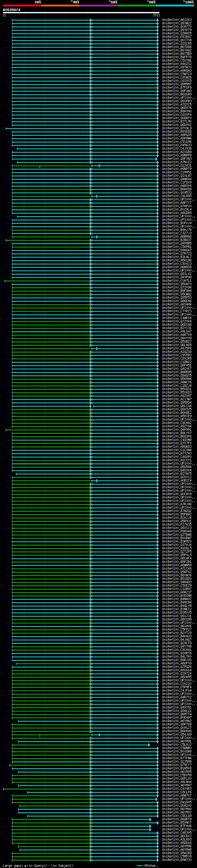Select the UniRef100_A4R7V9 label
This screenshot has height=868, width=197.
tap(177, 335)
